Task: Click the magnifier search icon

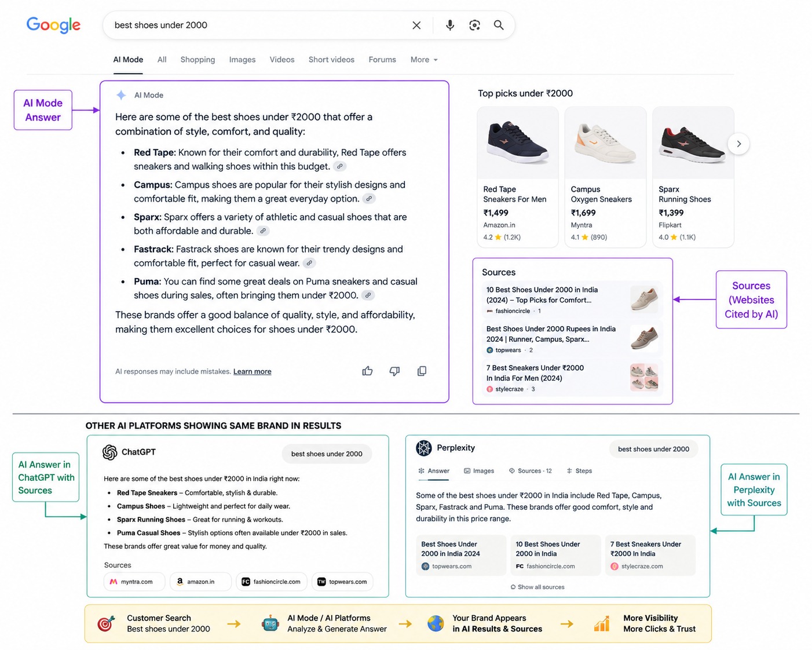Action: (499, 25)
